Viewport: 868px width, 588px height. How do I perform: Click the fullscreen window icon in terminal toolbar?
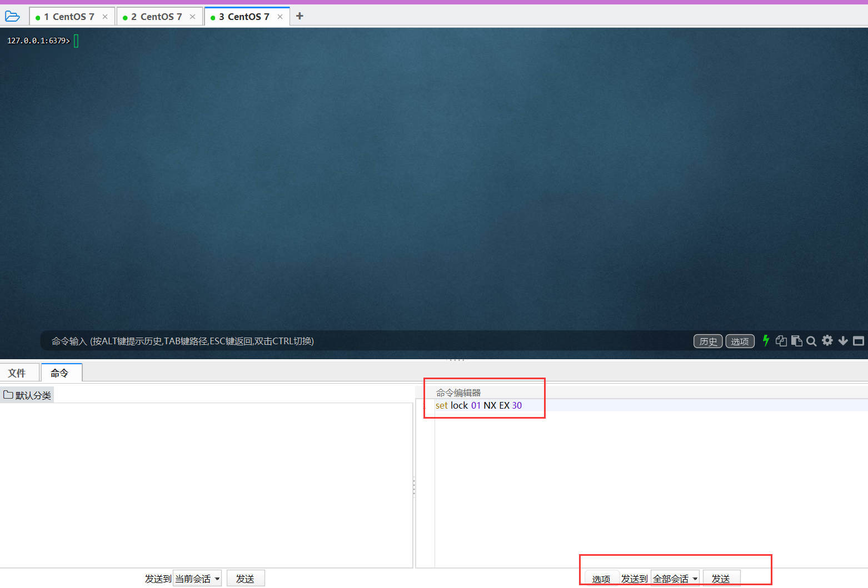coord(859,341)
